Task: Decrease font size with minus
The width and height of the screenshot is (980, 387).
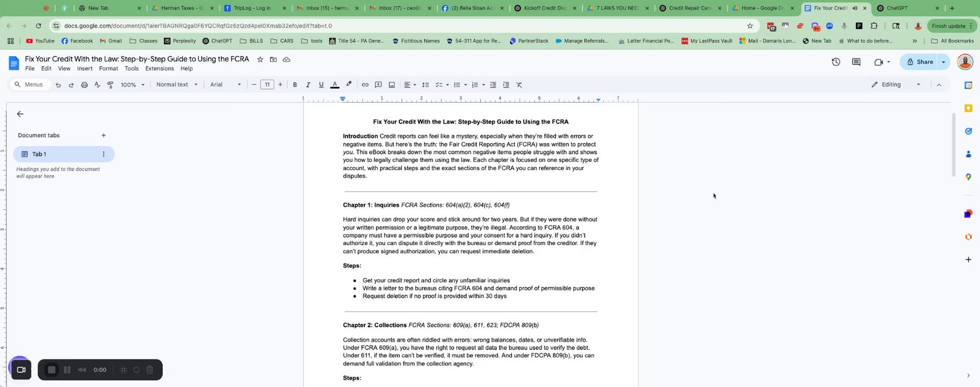Action: point(254,85)
